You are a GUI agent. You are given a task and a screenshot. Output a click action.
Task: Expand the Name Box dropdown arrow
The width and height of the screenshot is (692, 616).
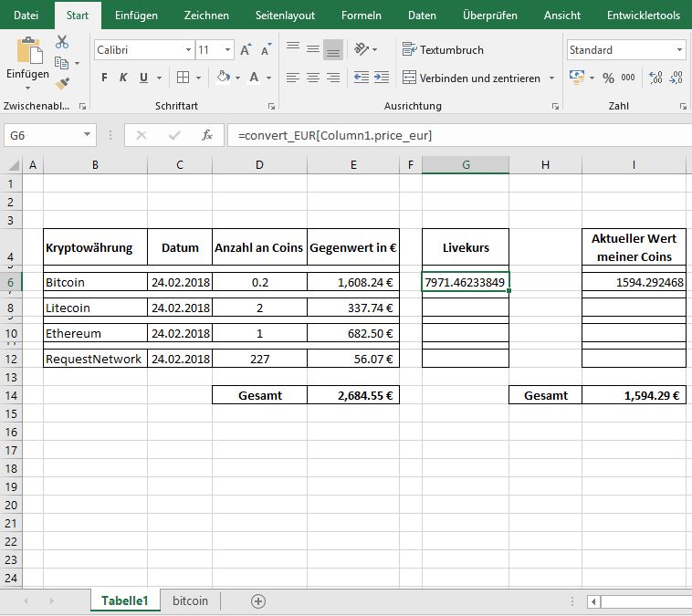[88, 135]
